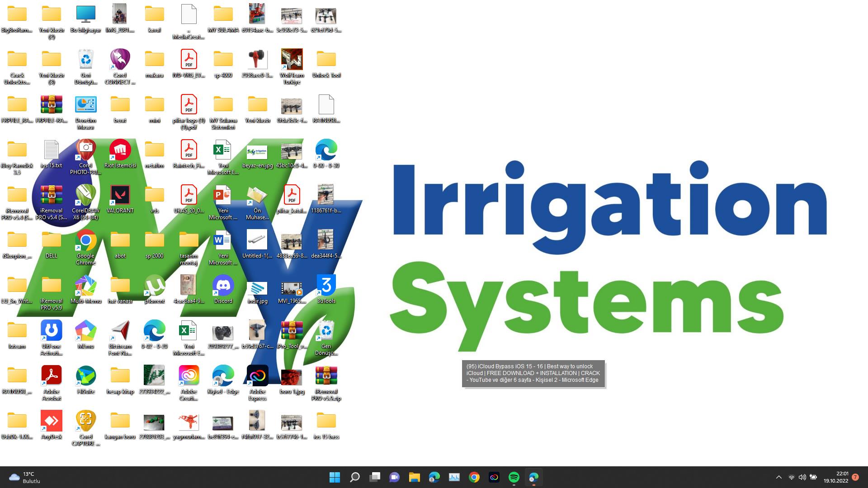Image resolution: width=868 pixels, height=488 pixels.
Task: Expand the hidden system tray icons
Action: click(x=778, y=477)
